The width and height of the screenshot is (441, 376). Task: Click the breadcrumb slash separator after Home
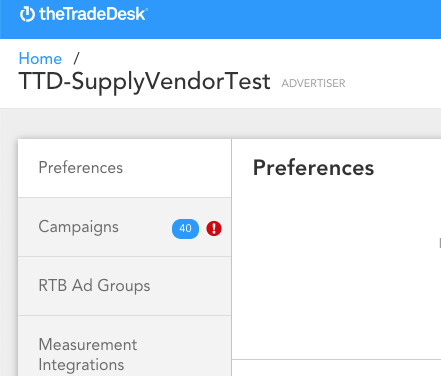click(76, 58)
